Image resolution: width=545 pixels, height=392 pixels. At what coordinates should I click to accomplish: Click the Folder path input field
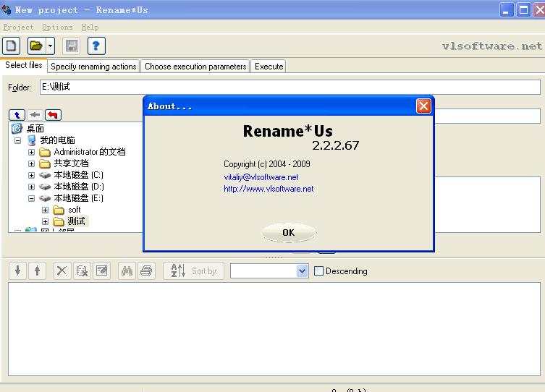tap(290, 87)
